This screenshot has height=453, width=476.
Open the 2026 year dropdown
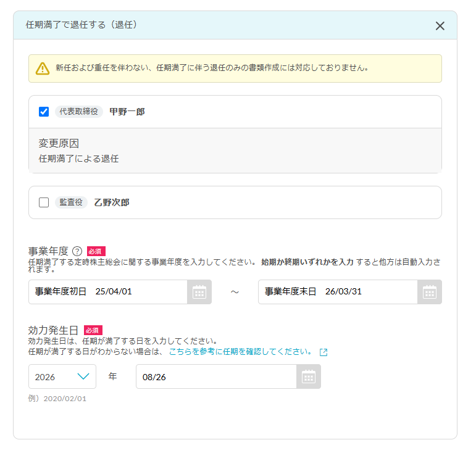point(62,376)
